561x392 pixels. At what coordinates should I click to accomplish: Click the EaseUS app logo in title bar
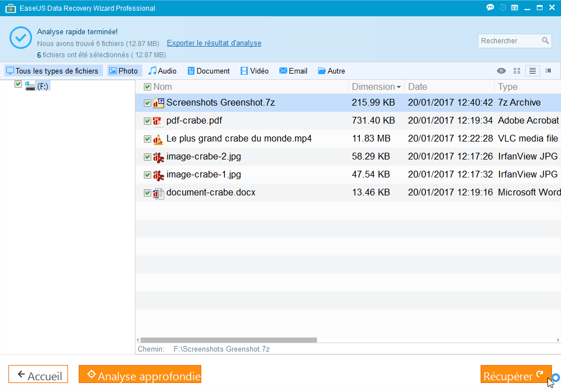point(11,8)
